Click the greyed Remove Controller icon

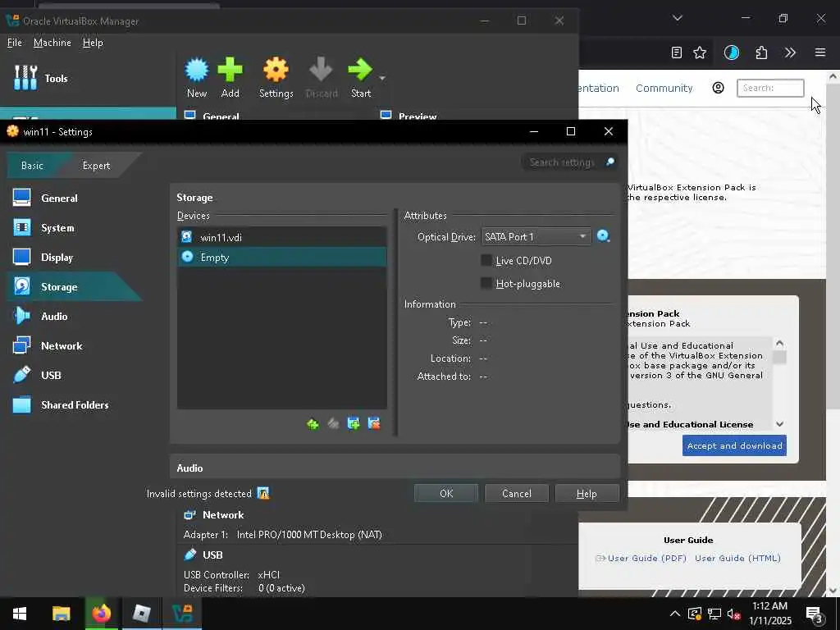coord(333,424)
